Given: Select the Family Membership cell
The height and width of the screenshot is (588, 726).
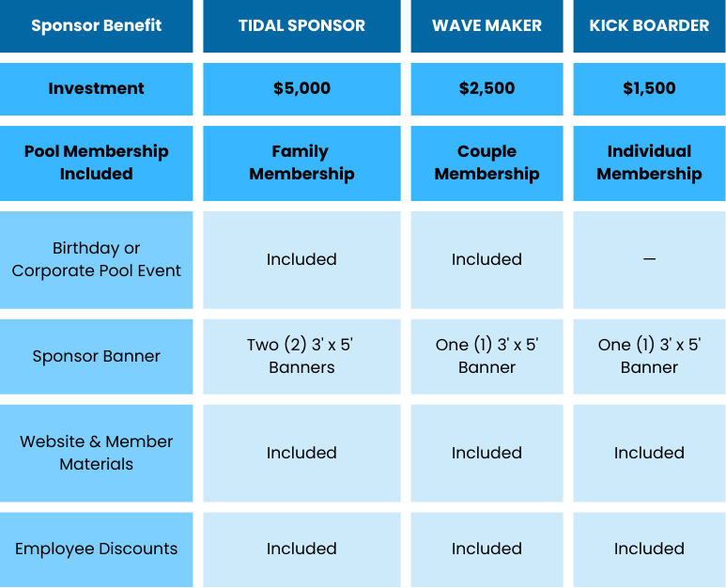Looking at the screenshot, I should click(x=301, y=162).
